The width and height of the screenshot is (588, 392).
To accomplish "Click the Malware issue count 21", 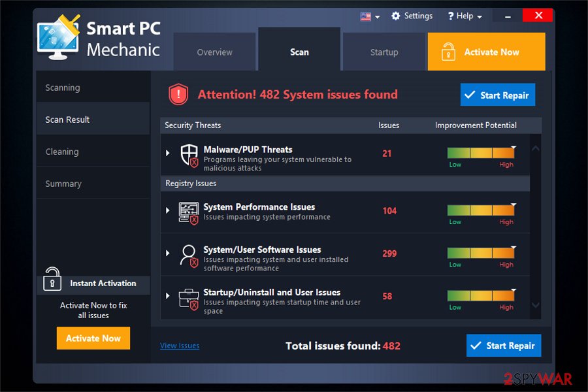I will pyautogui.click(x=387, y=154).
